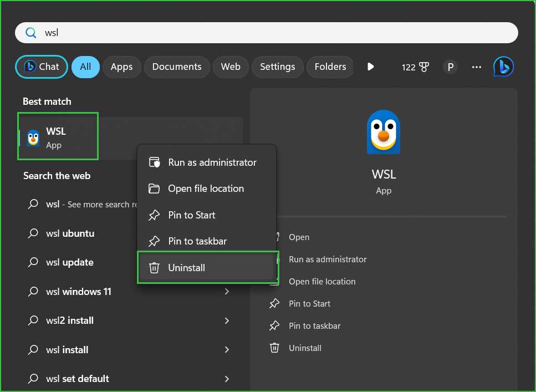The image size is (536, 392).
Task: Click the P account avatar
Action: click(x=450, y=67)
